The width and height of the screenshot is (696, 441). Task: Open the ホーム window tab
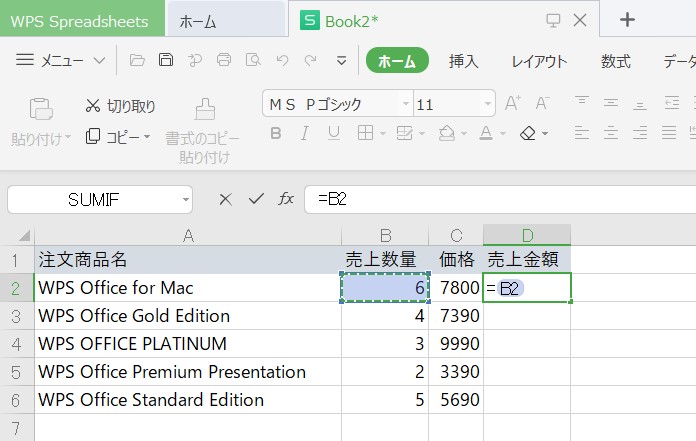(226, 20)
